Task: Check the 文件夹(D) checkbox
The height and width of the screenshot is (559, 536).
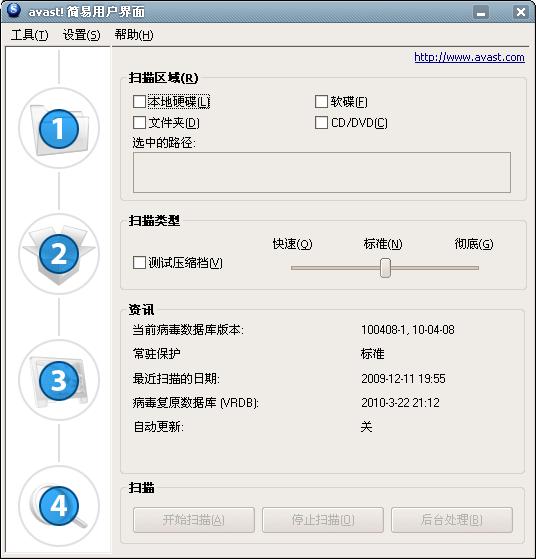Action: (x=139, y=123)
